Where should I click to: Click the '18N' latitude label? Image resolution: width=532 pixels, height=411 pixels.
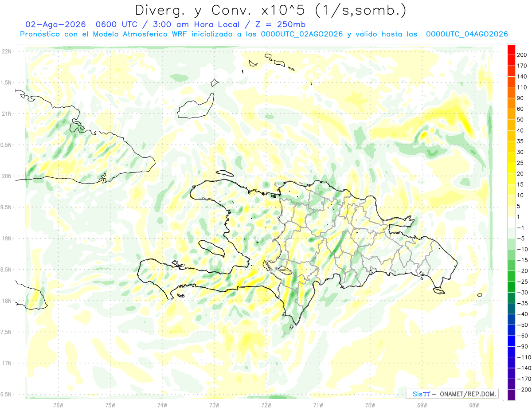[x=6, y=301]
